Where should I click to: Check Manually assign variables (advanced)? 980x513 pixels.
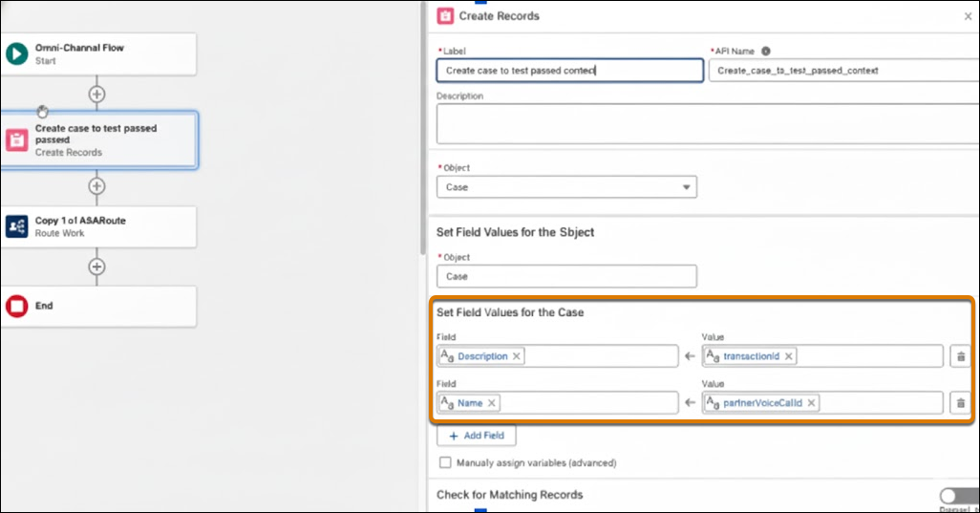click(445, 462)
